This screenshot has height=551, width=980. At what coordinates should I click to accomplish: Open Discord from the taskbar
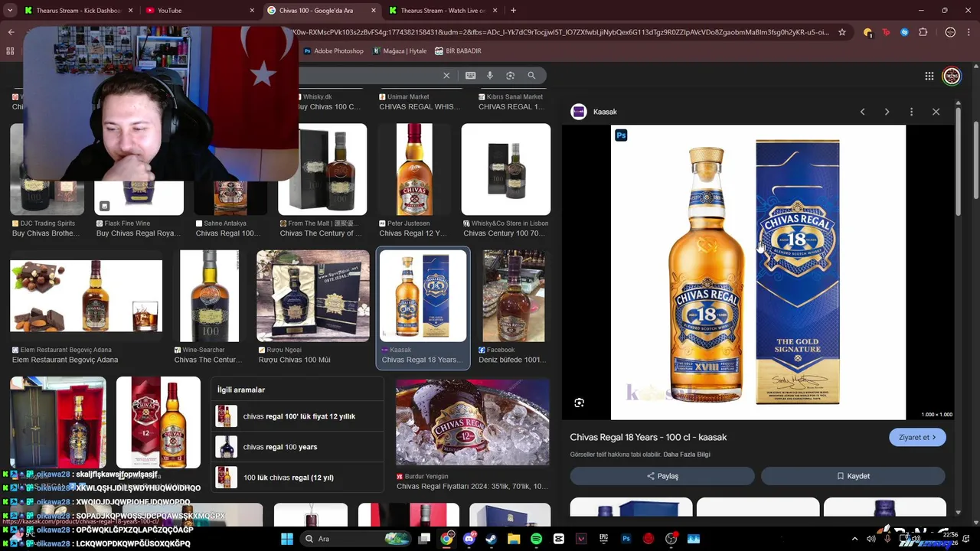coord(469,539)
